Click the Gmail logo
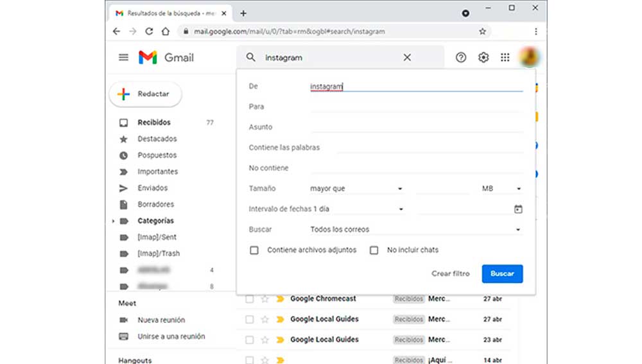Screen dimensions: 642x364 pos(166,57)
